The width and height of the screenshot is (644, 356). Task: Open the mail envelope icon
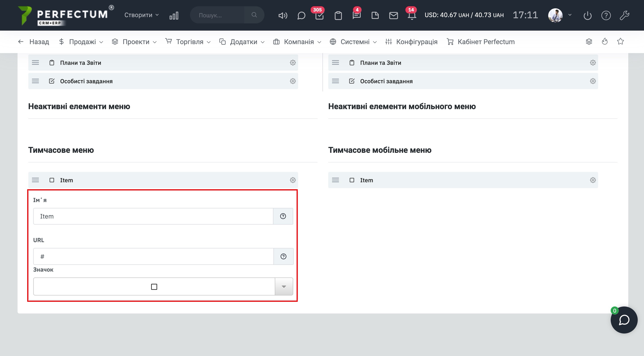tap(393, 16)
